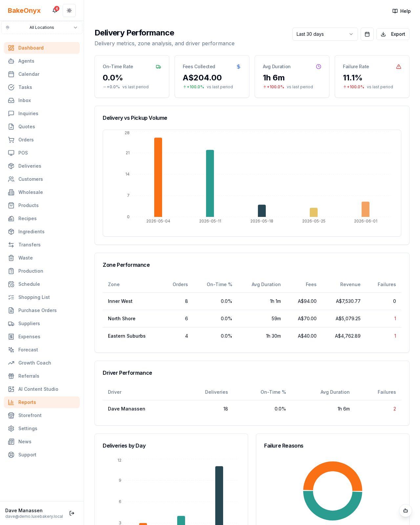Open Tasks in sidebar

tap(42, 87)
